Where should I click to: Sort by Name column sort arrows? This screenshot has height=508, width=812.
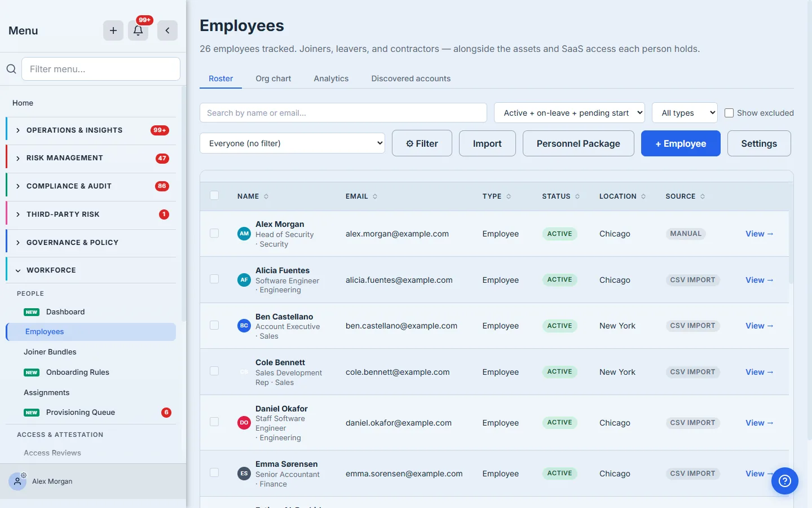point(266,196)
